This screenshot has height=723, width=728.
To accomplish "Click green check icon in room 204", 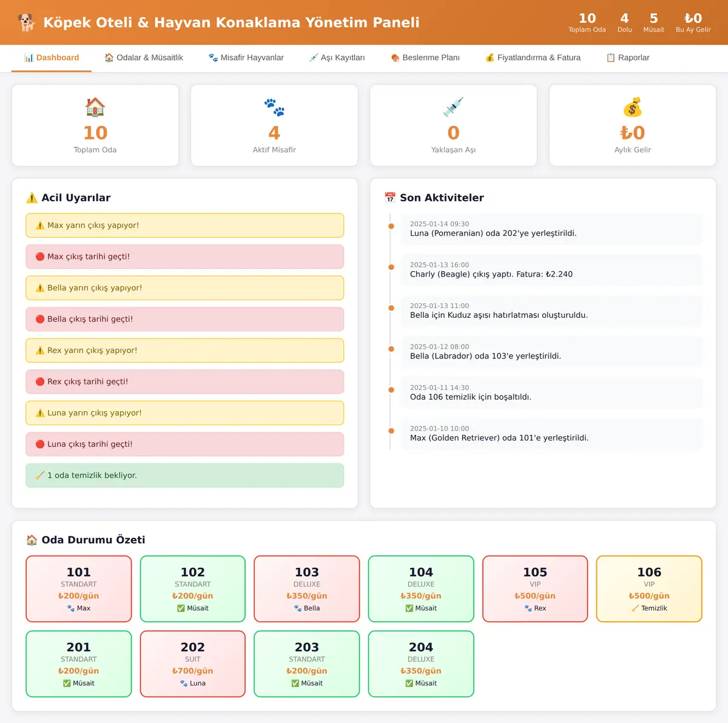I will click(x=409, y=684).
